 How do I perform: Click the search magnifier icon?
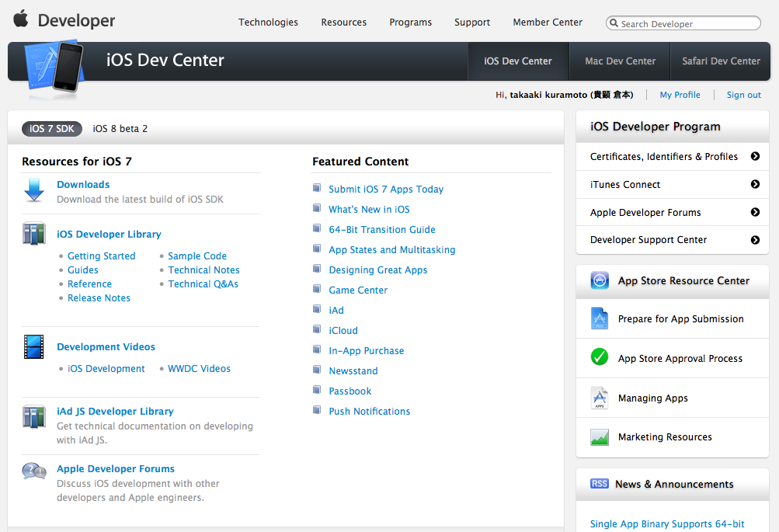[614, 23]
